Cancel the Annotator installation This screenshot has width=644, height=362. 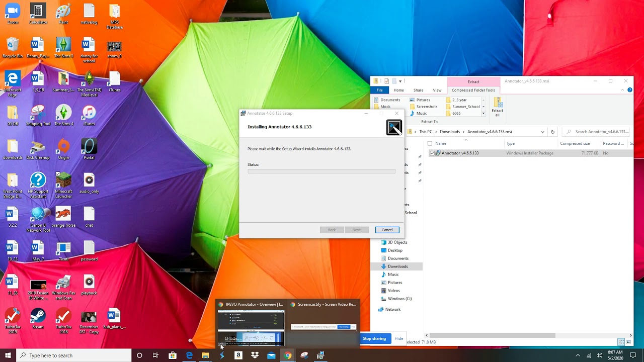(x=387, y=230)
